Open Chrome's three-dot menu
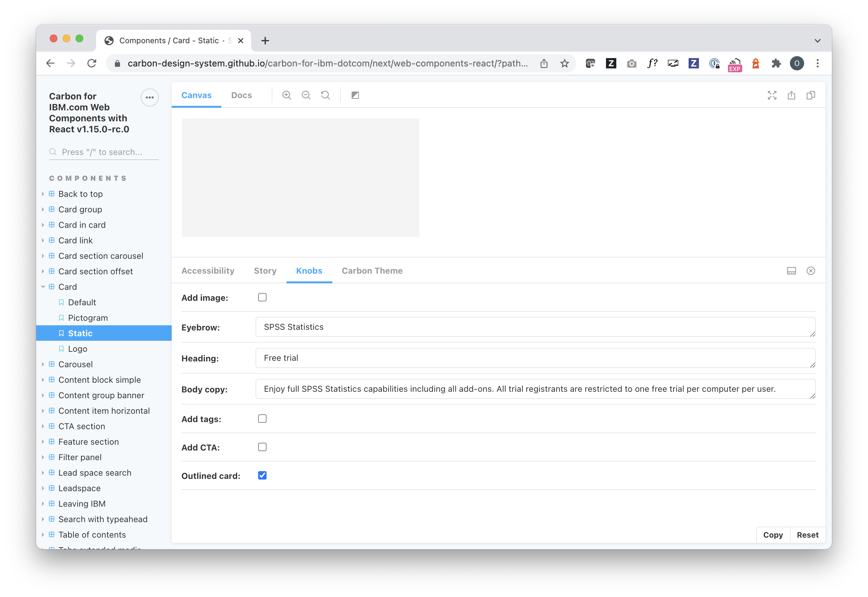 [x=817, y=63]
